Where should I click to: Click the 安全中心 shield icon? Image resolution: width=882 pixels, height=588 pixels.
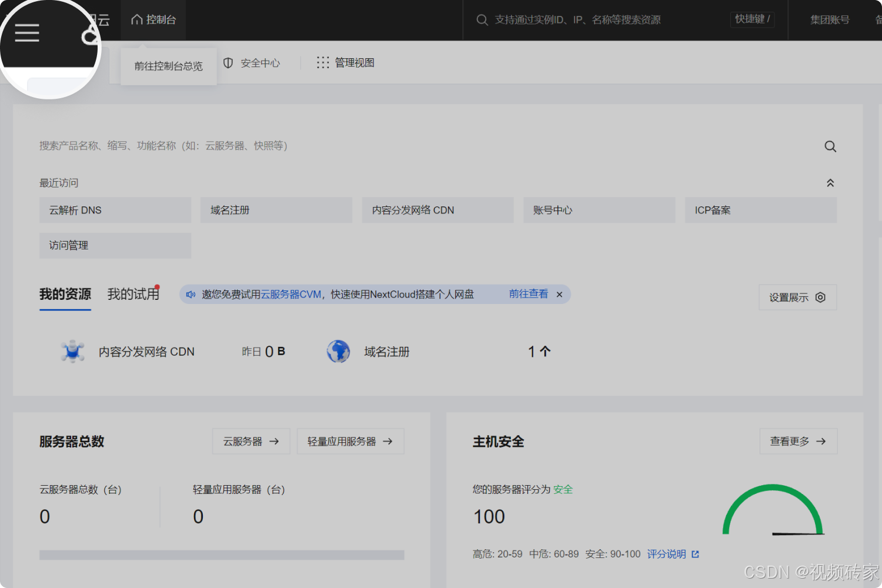coord(228,63)
